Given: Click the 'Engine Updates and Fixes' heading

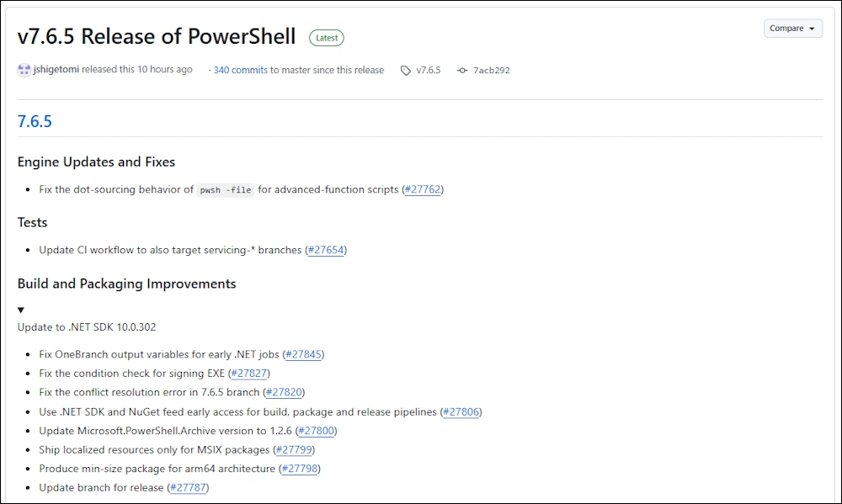Looking at the screenshot, I should point(96,162).
